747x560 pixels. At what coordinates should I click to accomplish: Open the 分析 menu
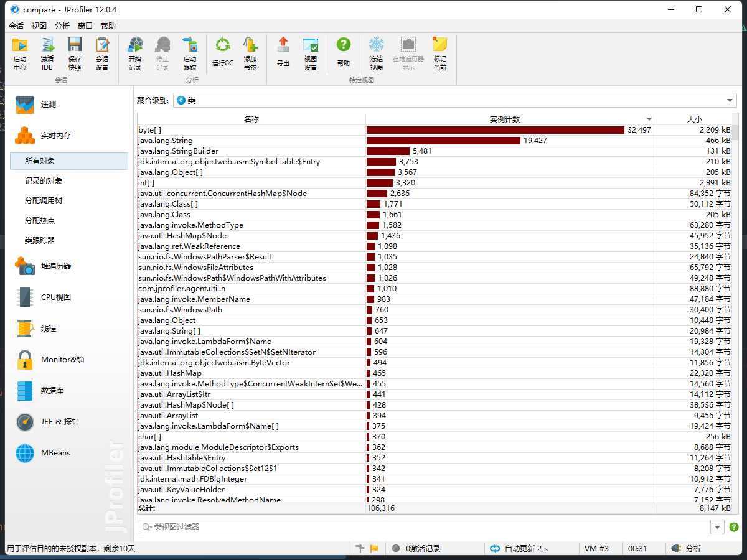(x=62, y=26)
